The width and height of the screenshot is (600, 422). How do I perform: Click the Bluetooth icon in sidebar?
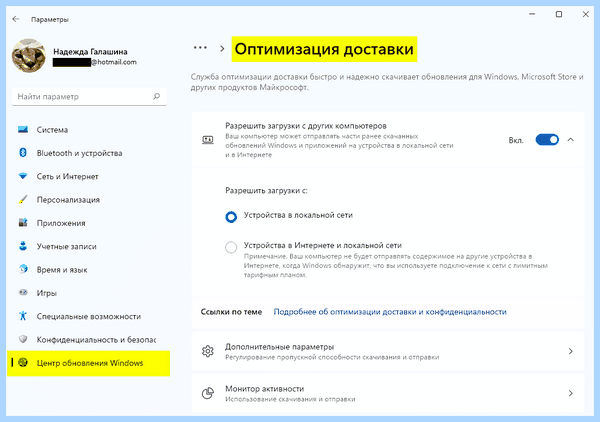(x=23, y=153)
